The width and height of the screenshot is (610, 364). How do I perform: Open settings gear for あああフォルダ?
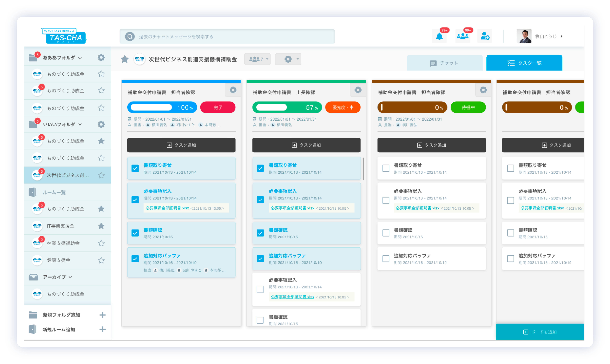click(x=101, y=58)
